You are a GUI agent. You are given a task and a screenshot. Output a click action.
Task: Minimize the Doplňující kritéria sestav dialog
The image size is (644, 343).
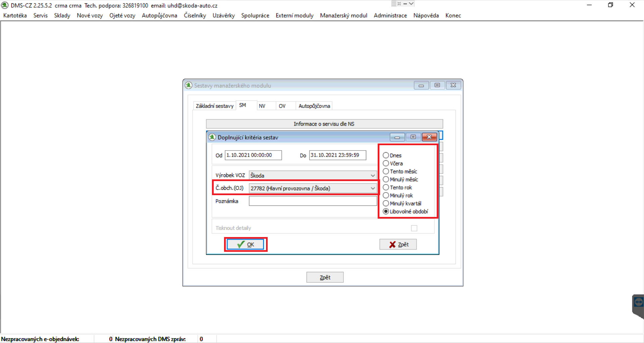397,137
